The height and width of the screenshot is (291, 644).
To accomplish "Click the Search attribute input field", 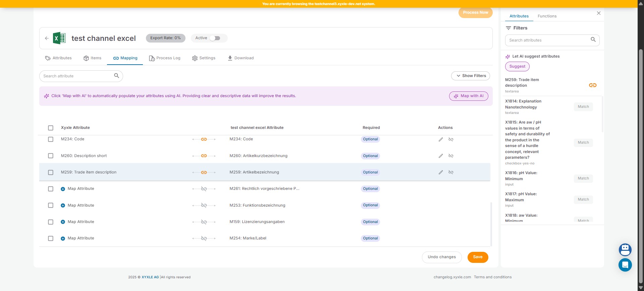I will pyautogui.click(x=77, y=76).
